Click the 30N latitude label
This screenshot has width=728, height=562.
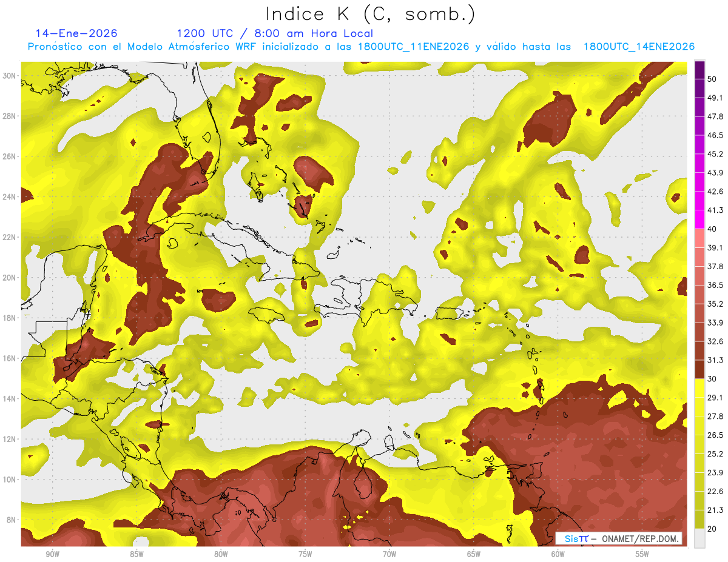click(8, 76)
